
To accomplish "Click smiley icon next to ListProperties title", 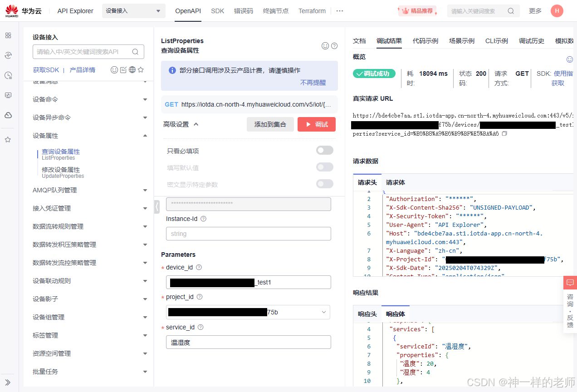I will 325,46.
